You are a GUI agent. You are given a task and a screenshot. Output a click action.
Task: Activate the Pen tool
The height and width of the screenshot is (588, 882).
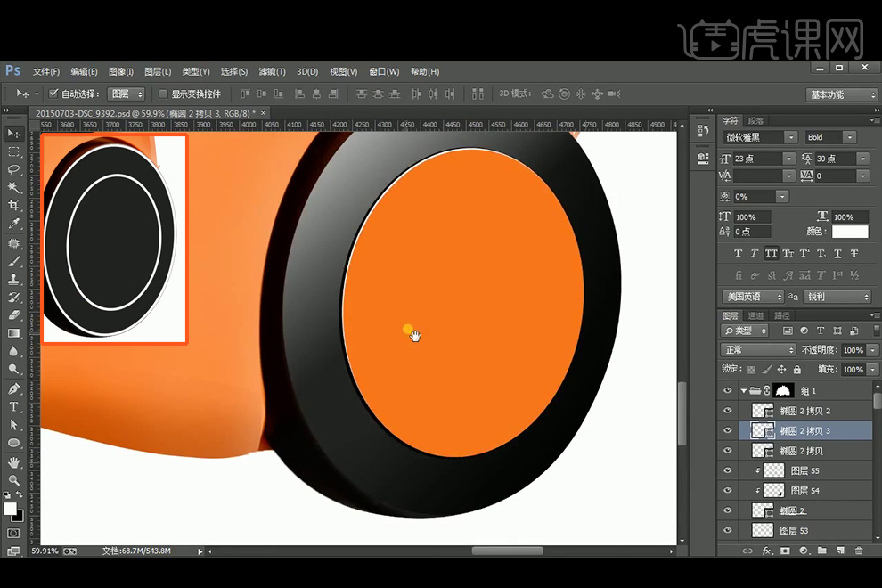(x=13, y=388)
